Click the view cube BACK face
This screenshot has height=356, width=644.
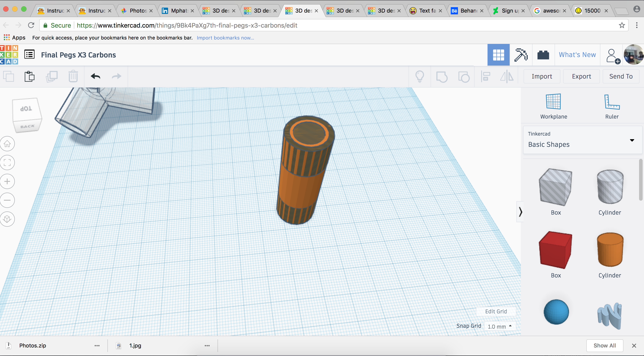27,126
